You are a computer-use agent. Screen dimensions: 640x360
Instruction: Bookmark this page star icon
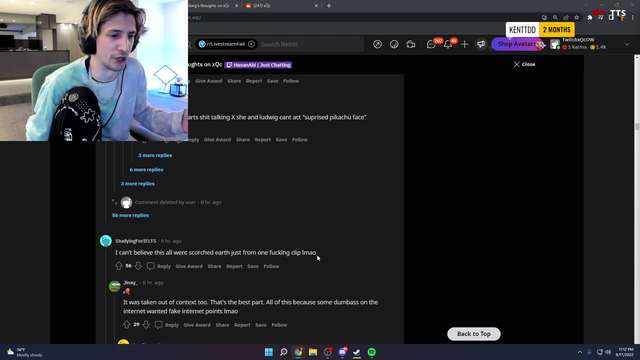point(576,17)
